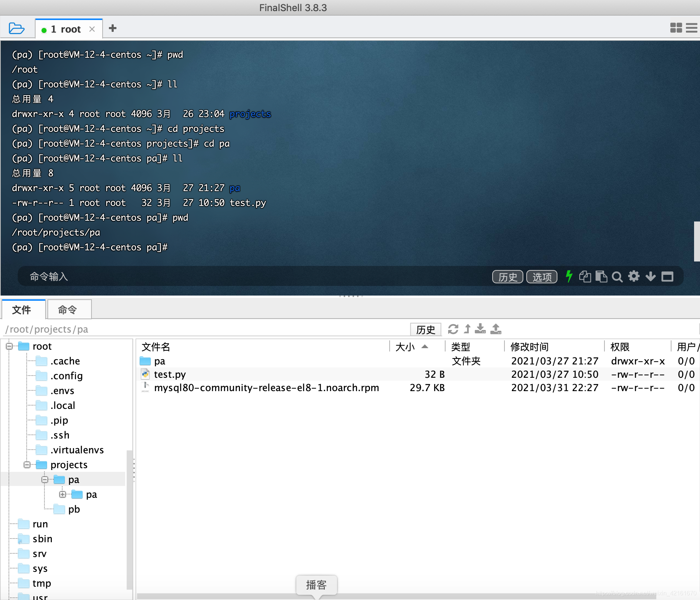Click the folder tree vertical scrollbar
This screenshot has width=700, height=600.
[129, 519]
